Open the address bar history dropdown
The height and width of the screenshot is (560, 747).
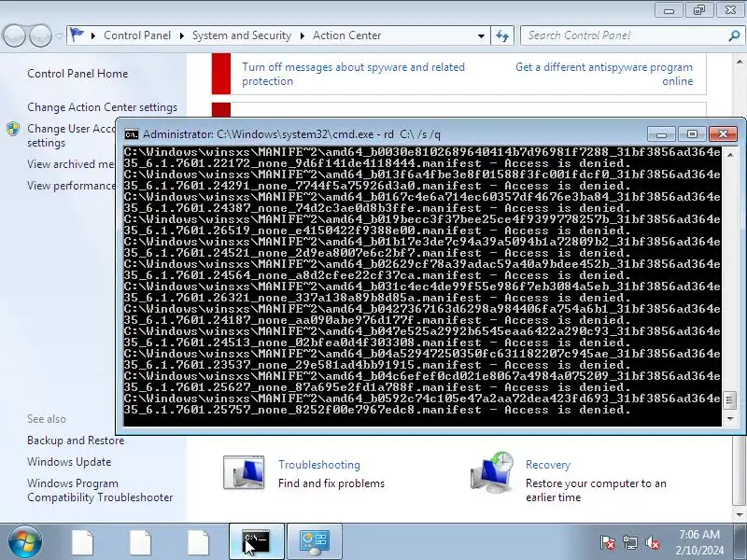[x=481, y=35]
